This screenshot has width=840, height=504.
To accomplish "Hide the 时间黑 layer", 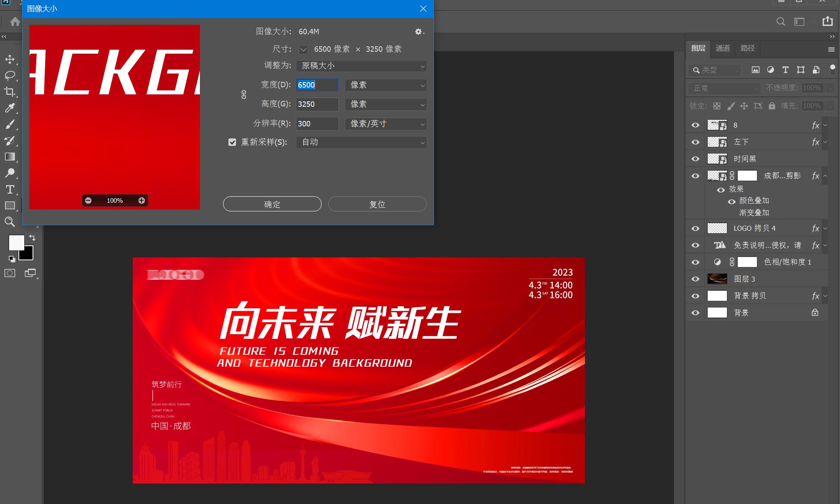I will [x=695, y=159].
